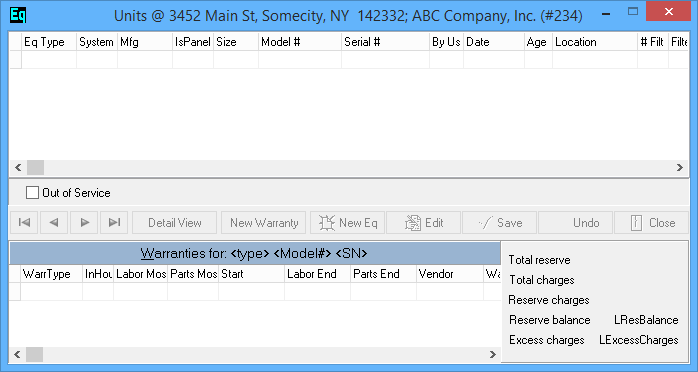Click the New Eq button
Viewport: 698px width, 372px height.
click(348, 222)
